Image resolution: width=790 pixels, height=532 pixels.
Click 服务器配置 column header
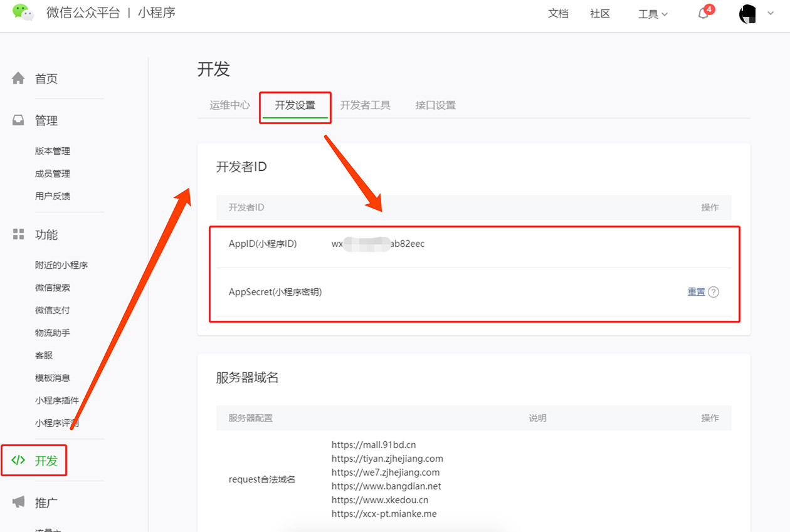(250, 418)
